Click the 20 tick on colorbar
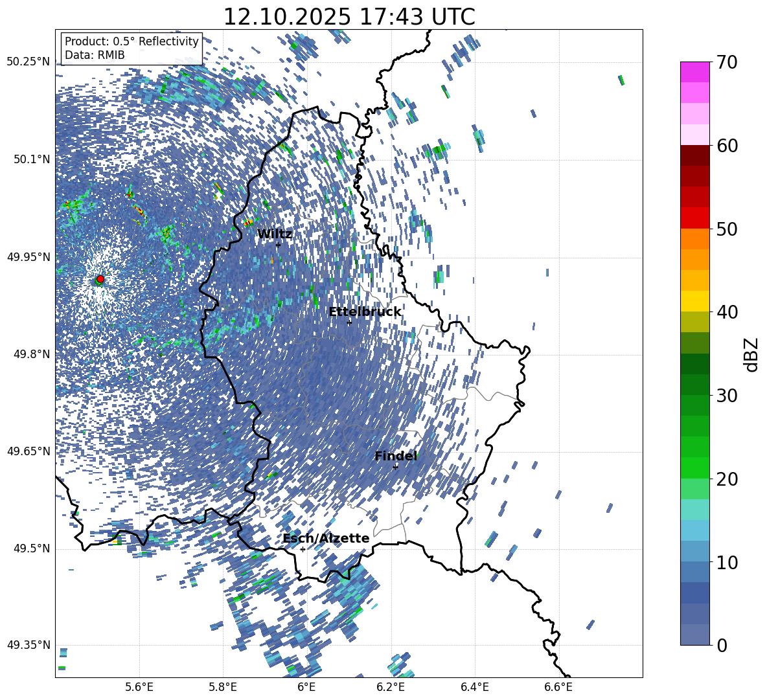Screen dimensions: 767x700 727,479
